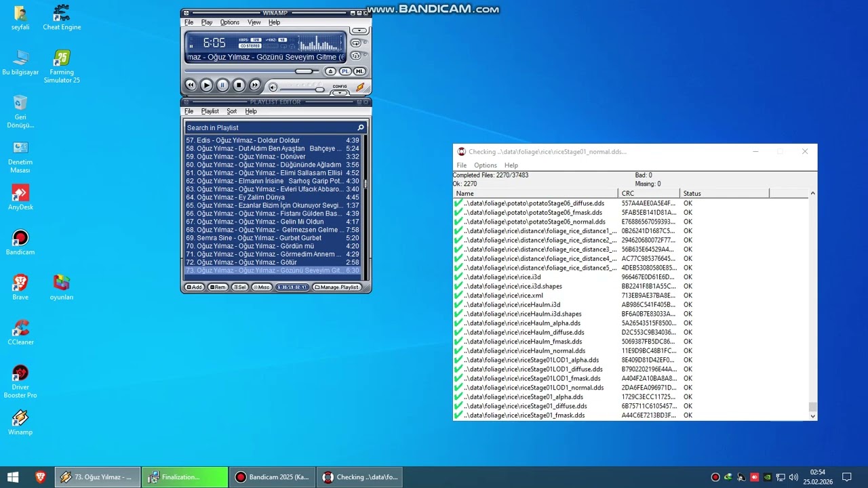Toggle Winamp playlist editor with PL button
868x488 pixels.
(x=345, y=71)
